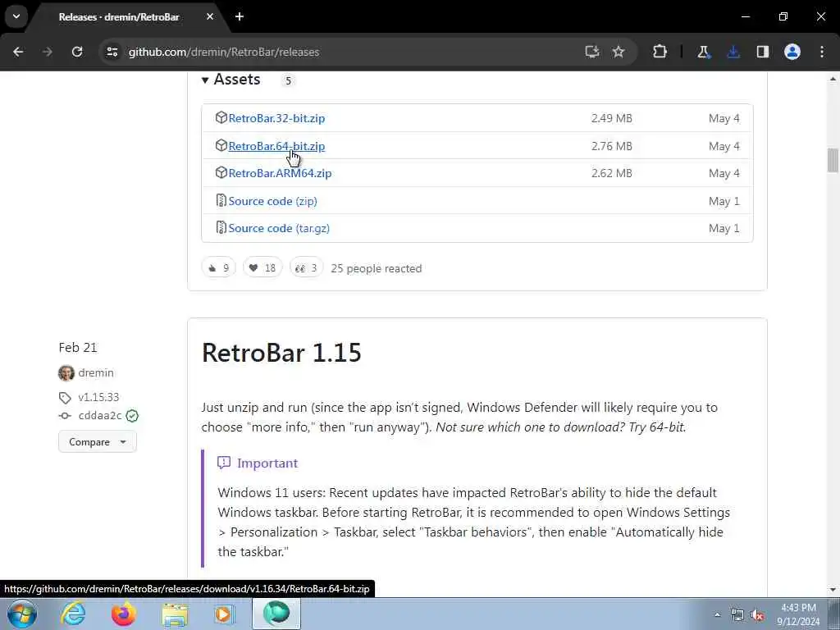Viewport: 840px width, 630px height.
Task: Open site information icon in address bar
Action: click(x=112, y=52)
